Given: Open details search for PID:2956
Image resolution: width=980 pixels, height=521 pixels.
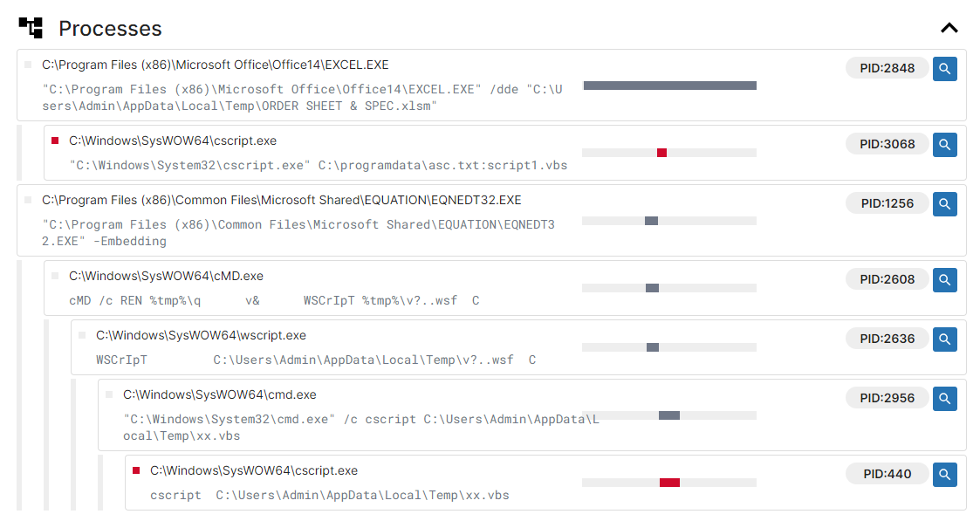Looking at the screenshot, I should click(x=944, y=399).
